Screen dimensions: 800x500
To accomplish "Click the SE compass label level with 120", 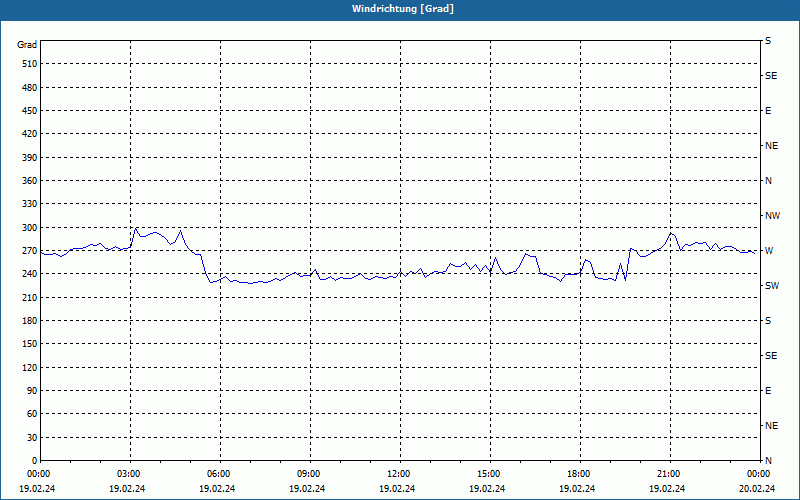I will [x=771, y=356].
